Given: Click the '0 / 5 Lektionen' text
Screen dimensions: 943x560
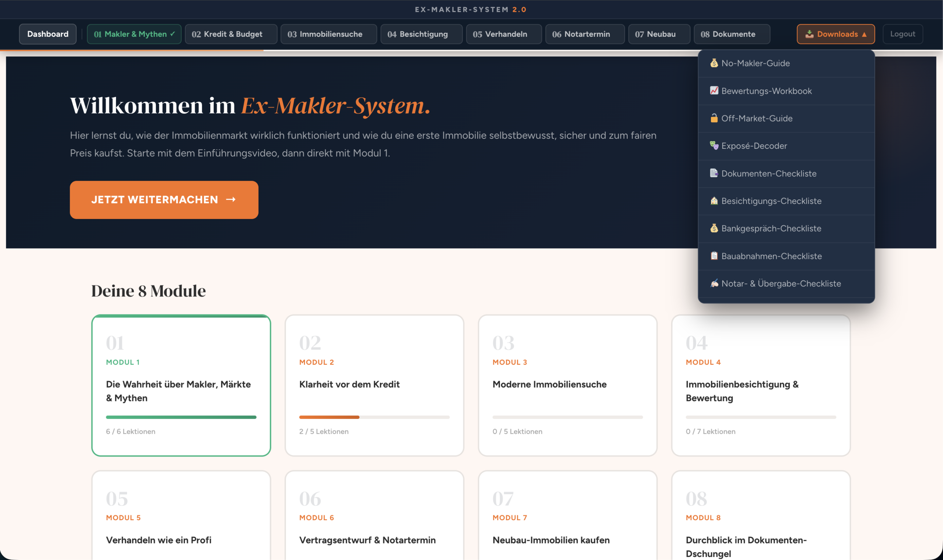Looking at the screenshot, I should click(x=518, y=431).
